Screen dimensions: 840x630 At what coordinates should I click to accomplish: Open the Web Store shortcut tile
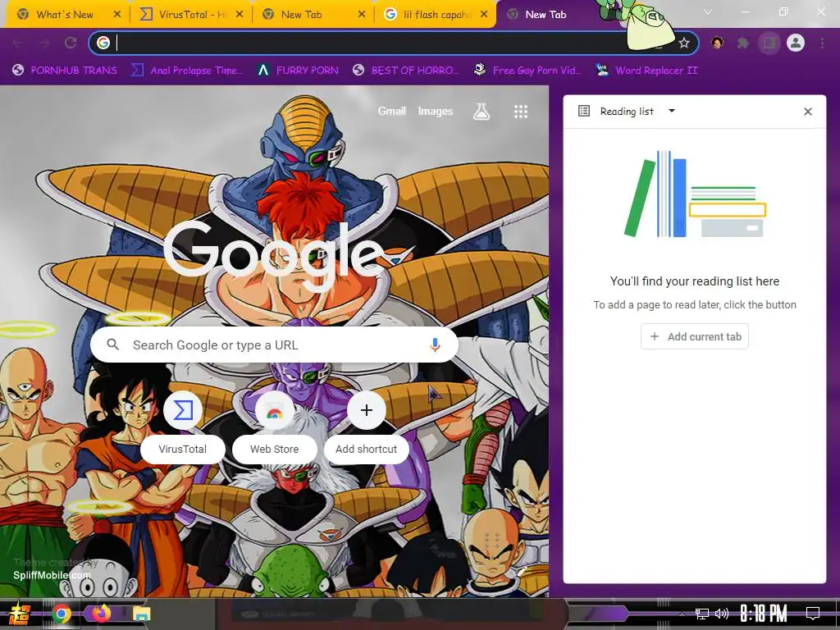(x=274, y=427)
